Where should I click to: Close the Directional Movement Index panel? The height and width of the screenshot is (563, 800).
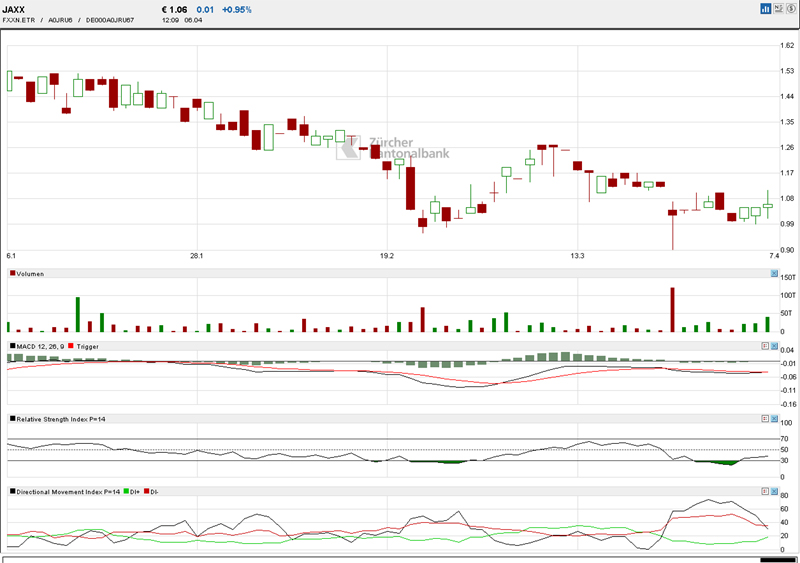pos(774,491)
